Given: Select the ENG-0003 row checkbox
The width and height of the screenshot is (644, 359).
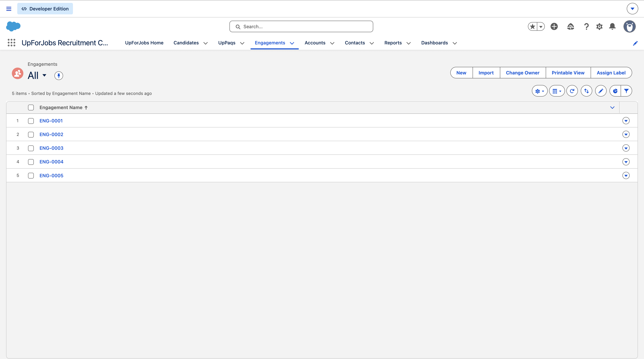Looking at the screenshot, I should click(31, 148).
